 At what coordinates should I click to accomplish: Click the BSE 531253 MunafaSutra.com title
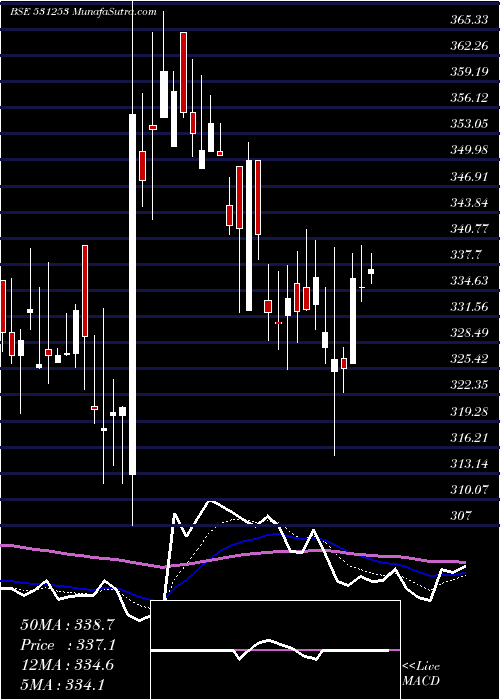click(83, 12)
